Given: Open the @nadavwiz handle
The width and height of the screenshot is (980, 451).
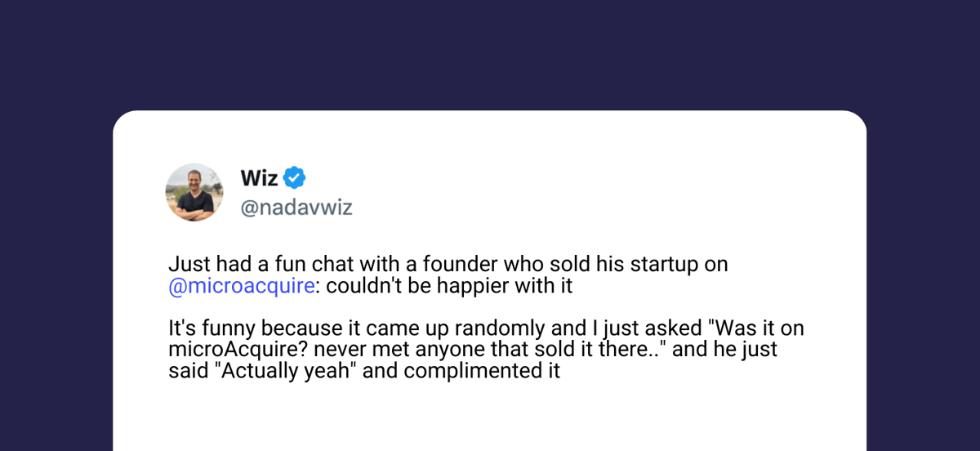Looking at the screenshot, I should click(296, 208).
